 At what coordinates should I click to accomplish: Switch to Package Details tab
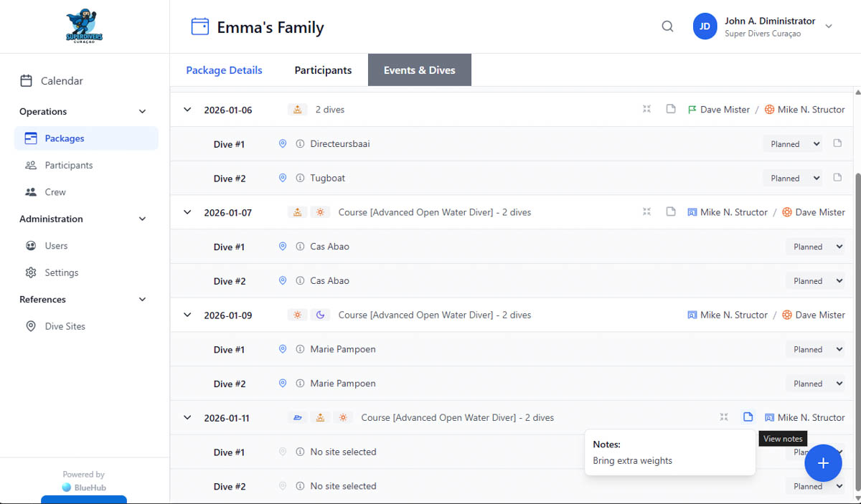(224, 70)
